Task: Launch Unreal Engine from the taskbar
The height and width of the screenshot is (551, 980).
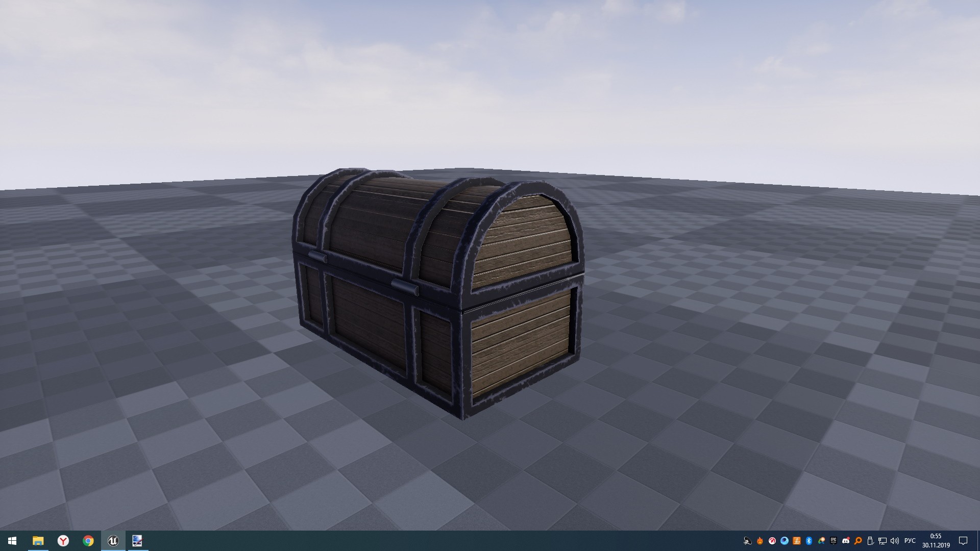Action: [x=113, y=540]
